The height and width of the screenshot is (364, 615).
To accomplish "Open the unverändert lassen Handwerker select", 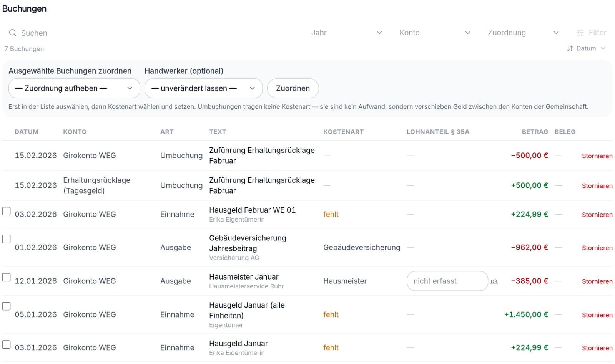I will coord(203,88).
